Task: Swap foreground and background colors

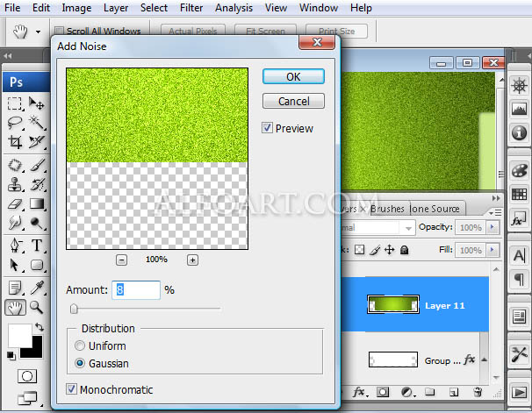Action: click(x=40, y=327)
